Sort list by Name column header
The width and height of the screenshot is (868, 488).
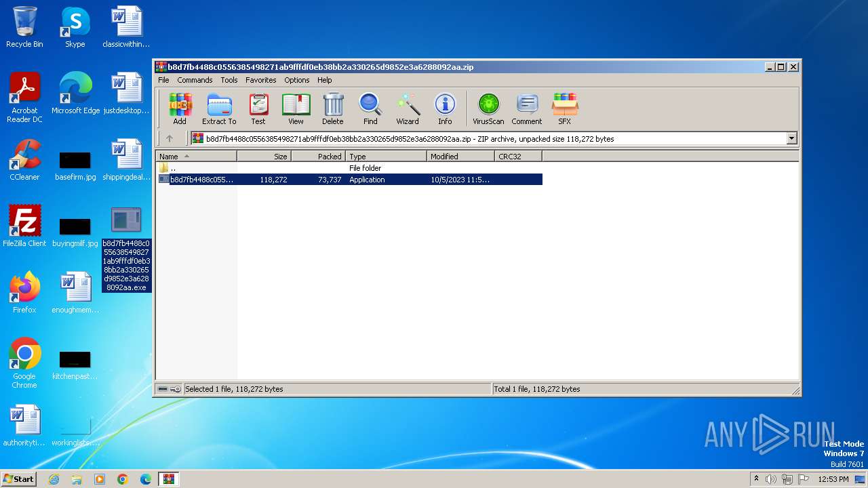(197, 156)
